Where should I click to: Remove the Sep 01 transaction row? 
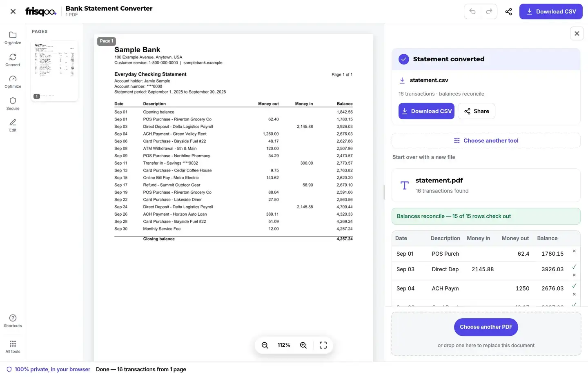[x=574, y=251]
